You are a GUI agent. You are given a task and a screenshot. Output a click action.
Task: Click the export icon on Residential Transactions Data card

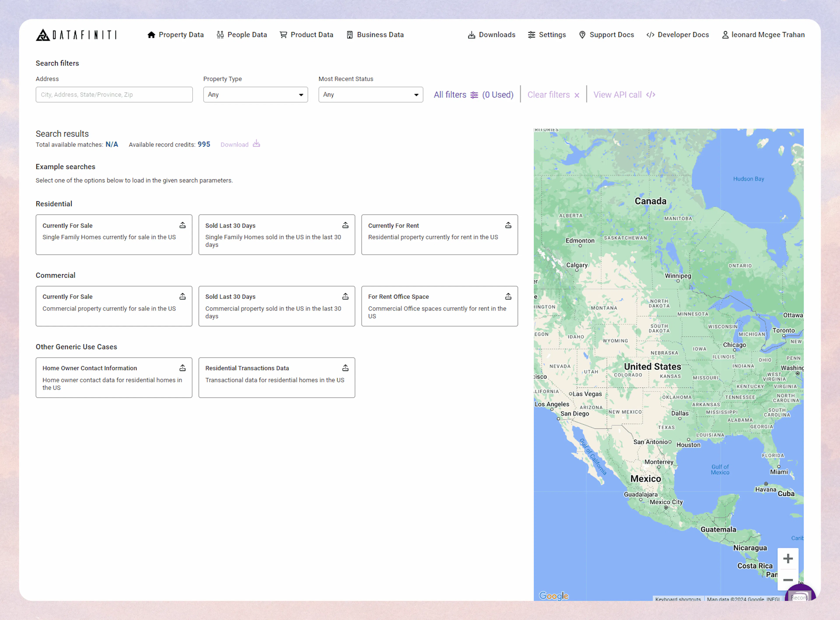(x=345, y=368)
